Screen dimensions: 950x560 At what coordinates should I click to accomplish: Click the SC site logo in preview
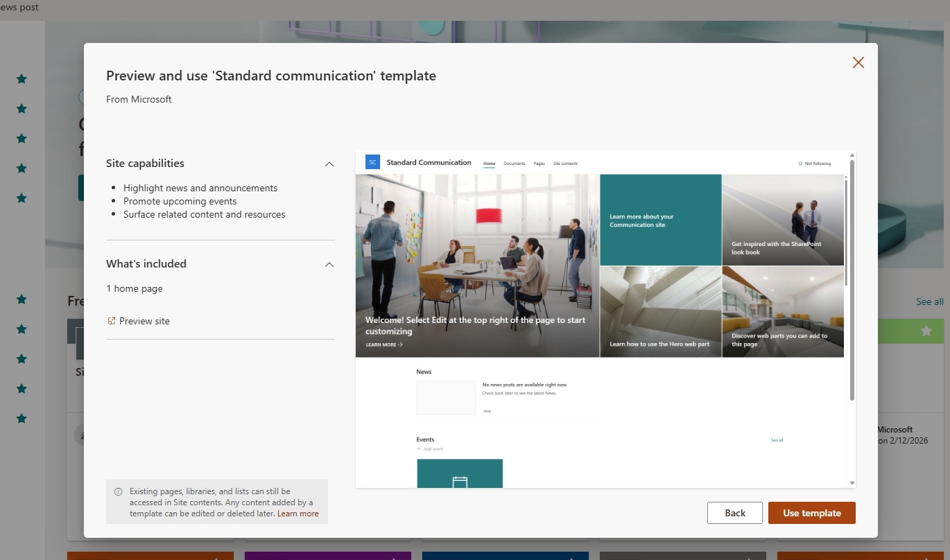(x=372, y=162)
